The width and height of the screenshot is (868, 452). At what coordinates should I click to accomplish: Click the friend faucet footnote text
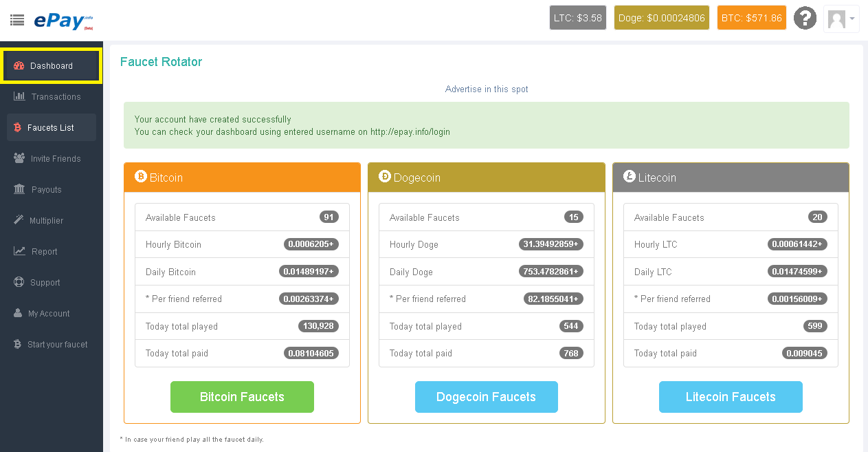pos(192,440)
